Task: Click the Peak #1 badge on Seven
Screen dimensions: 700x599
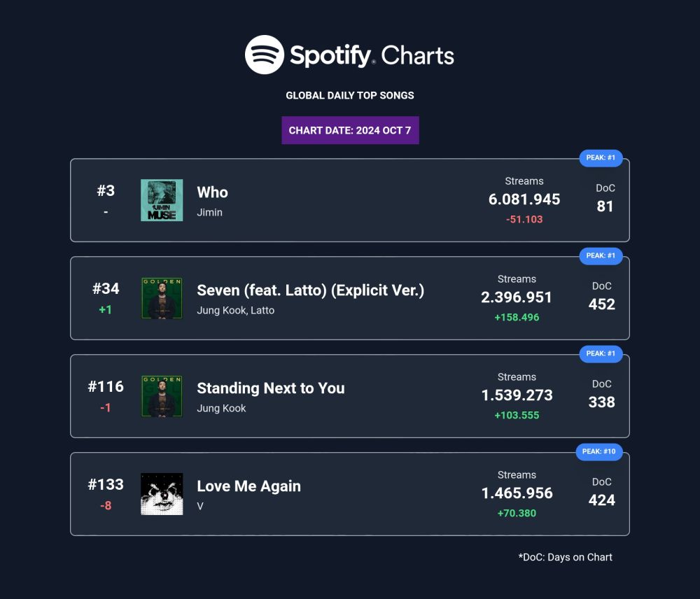Action: 601,255
